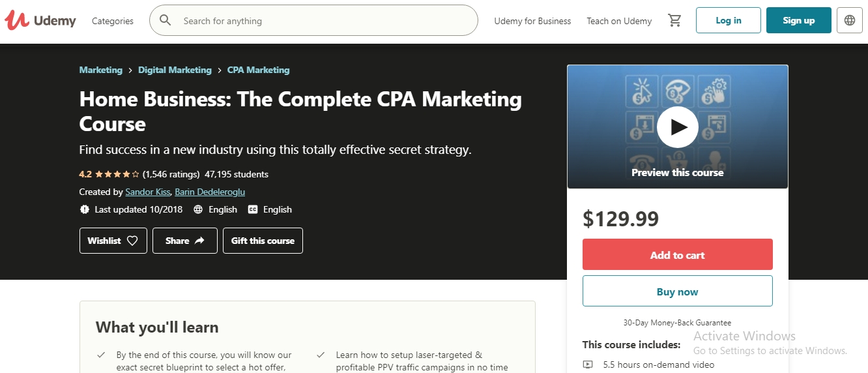Click Gift this course
This screenshot has width=868, height=373.
point(263,241)
